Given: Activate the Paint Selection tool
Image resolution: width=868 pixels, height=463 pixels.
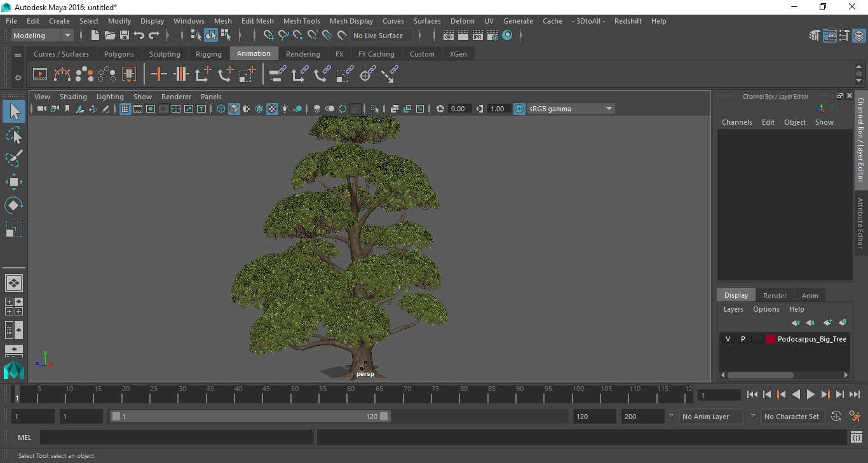Looking at the screenshot, I should (x=14, y=158).
